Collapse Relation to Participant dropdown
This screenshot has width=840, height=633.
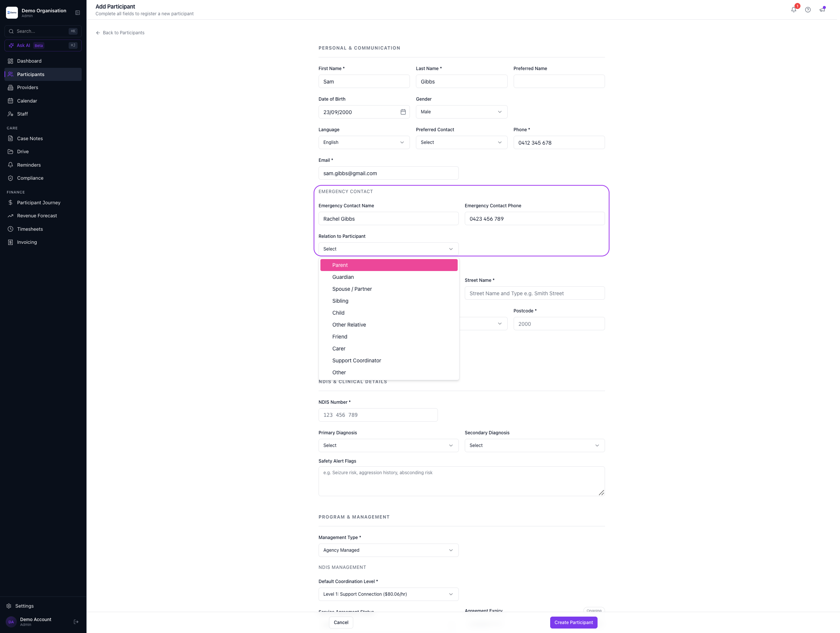click(388, 249)
